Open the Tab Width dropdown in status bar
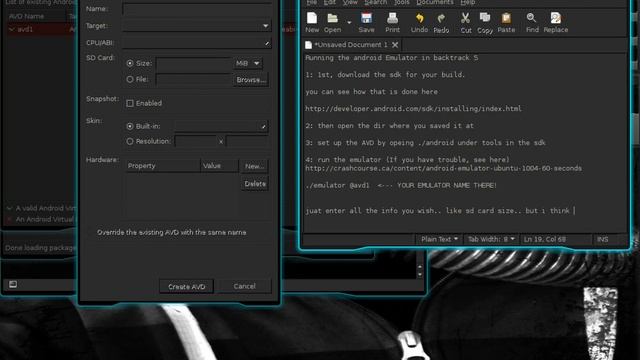This screenshot has height=360, width=640. [491, 239]
